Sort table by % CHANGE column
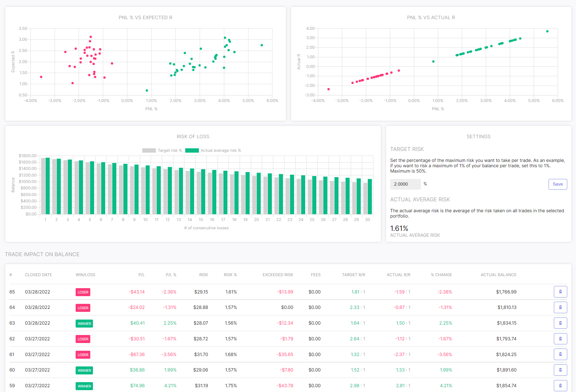Image resolution: width=576 pixels, height=392 pixels. [x=442, y=275]
